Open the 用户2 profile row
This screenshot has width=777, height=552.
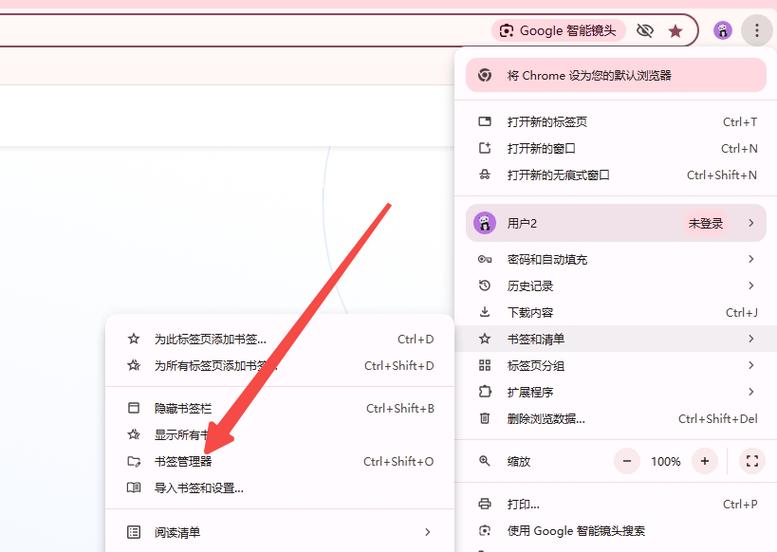click(x=616, y=223)
